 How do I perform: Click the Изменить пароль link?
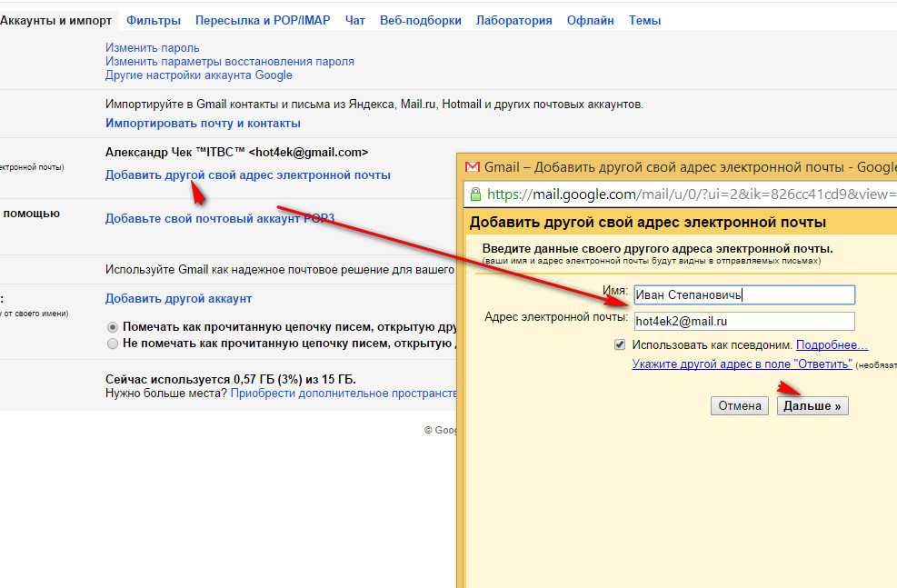pyautogui.click(x=152, y=48)
